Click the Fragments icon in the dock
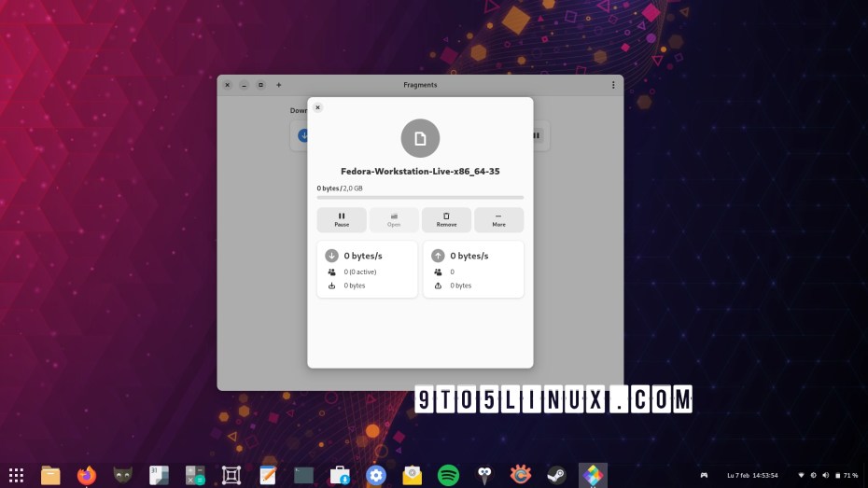The width and height of the screenshot is (868, 488). pyautogui.click(x=593, y=475)
